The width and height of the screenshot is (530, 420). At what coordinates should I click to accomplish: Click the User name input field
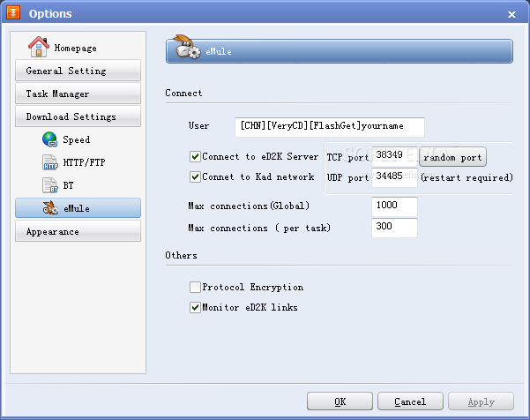[x=330, y=127]
